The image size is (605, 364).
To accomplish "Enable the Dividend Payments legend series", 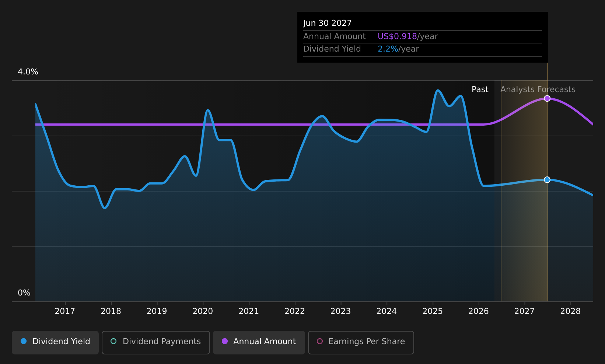I will [155, 342].
